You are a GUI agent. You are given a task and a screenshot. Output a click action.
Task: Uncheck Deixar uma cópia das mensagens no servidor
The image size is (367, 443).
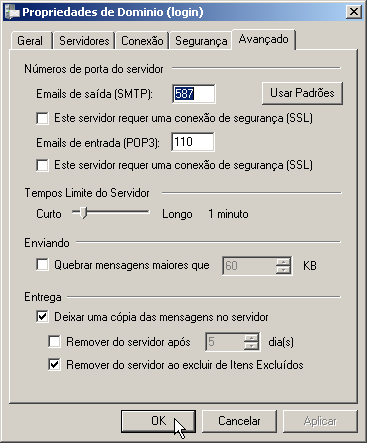click(42, 317)
